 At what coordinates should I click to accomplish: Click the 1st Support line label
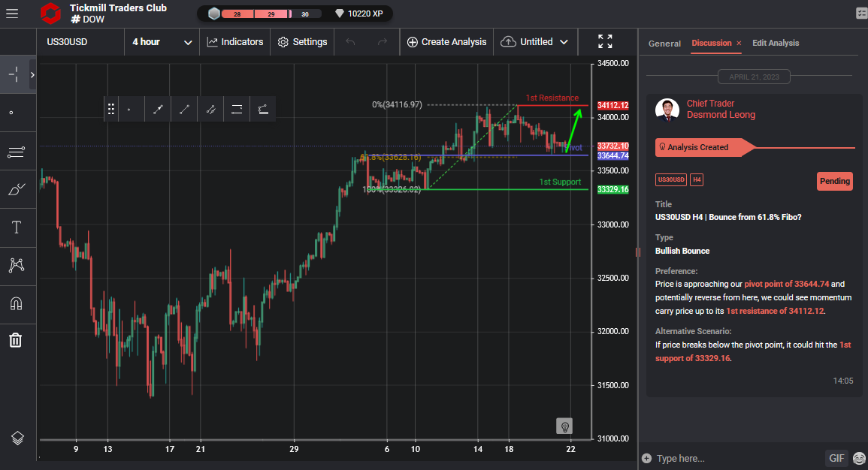pyautogui.click(x=560, y=182)
